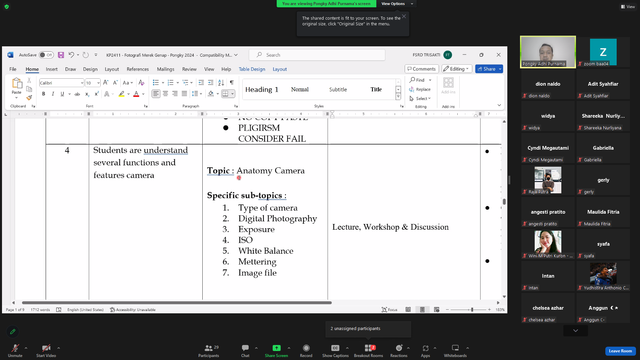Open the font size dropdown
The width and height of the screenshot is (640, 360).
click(98, 83)
